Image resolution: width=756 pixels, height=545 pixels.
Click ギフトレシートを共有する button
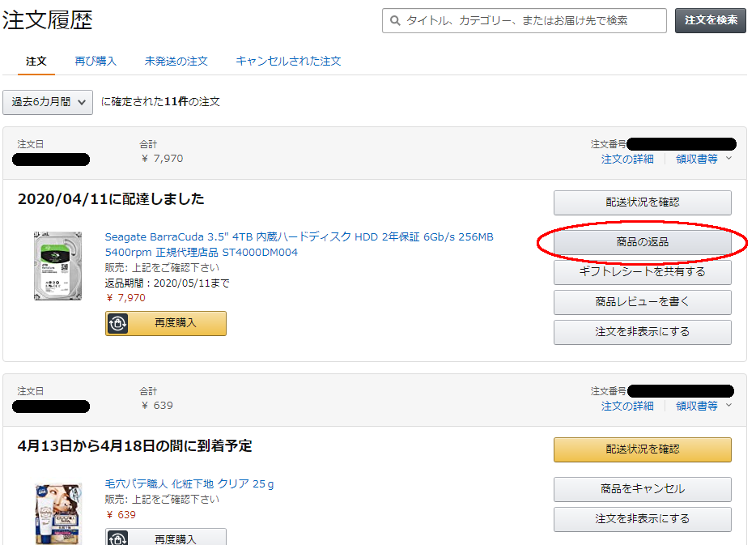click(x=642, y=273)
